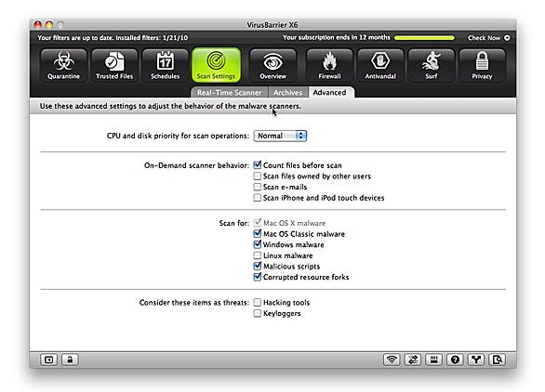Open Trusted Files section

click(114, 65)
